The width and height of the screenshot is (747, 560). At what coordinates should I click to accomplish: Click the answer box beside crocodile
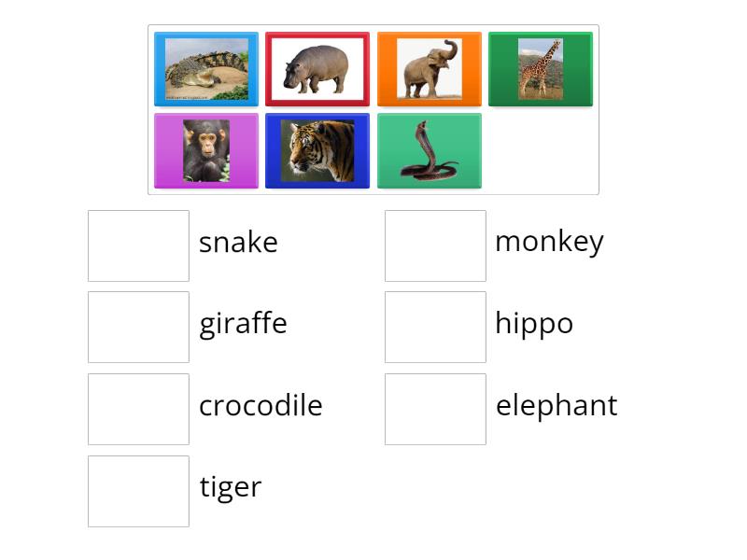[x=138, y=409]
